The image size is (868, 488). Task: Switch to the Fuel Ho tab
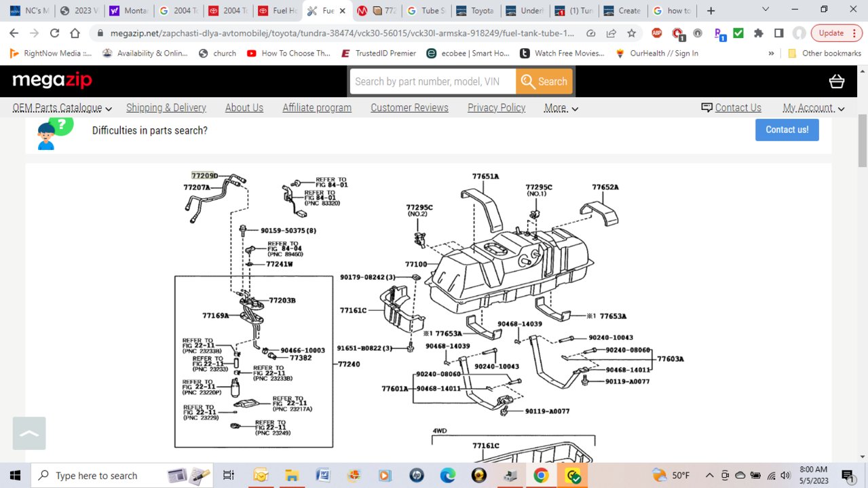tap(278, 11)
